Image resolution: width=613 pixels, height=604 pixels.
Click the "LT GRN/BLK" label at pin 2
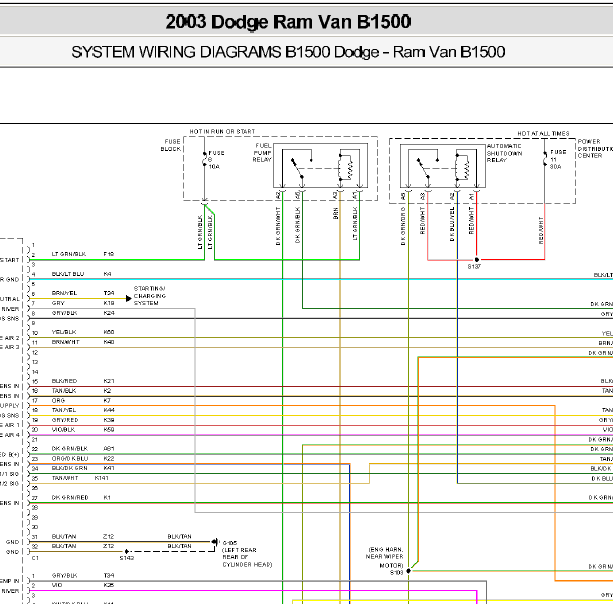pyautogui.click(x=69, y=254)
